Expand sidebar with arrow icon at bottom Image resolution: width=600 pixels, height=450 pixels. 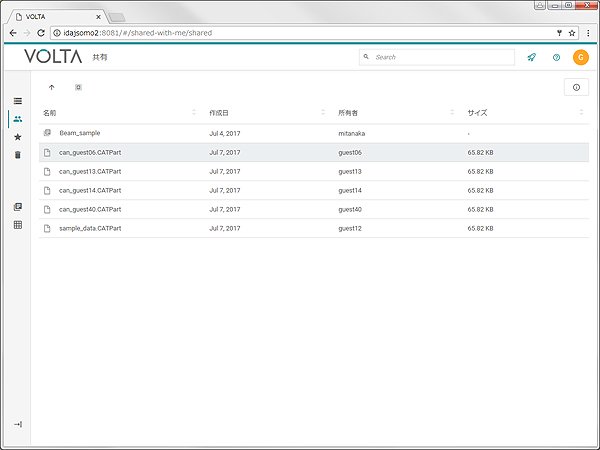pos(18,424)
